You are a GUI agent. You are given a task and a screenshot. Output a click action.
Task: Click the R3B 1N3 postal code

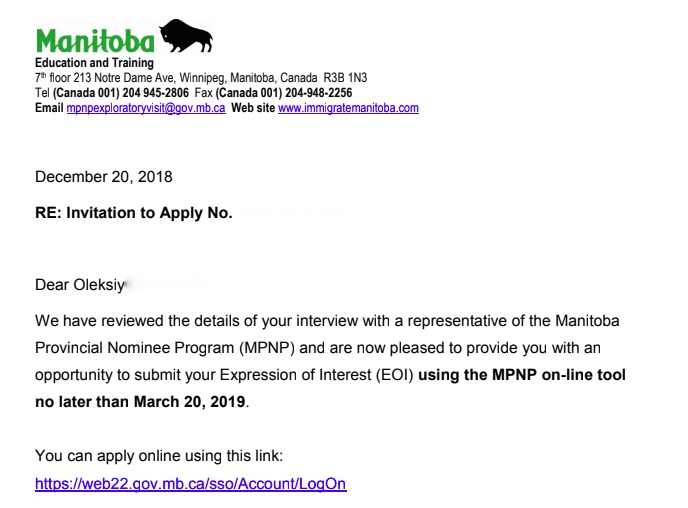pyautogui.click(x=344, y=77)
